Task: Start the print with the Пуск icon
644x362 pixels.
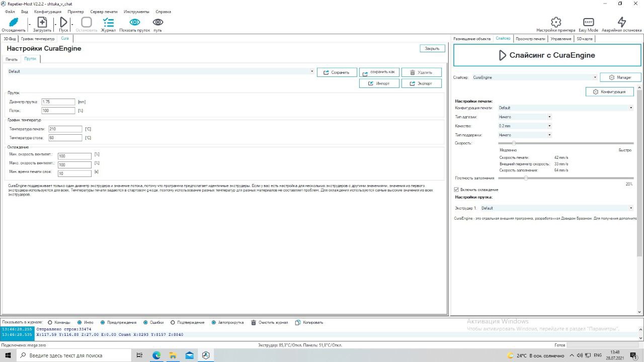Action: 63,22
